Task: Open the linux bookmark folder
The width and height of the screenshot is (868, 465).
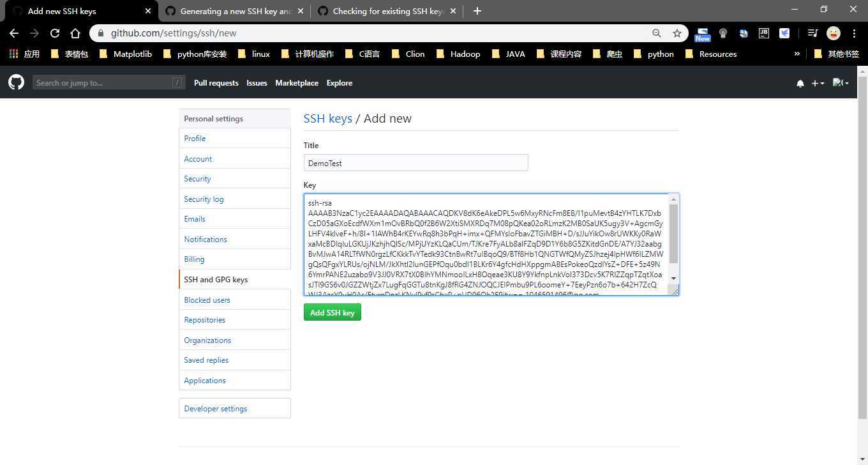Action: 254,54
